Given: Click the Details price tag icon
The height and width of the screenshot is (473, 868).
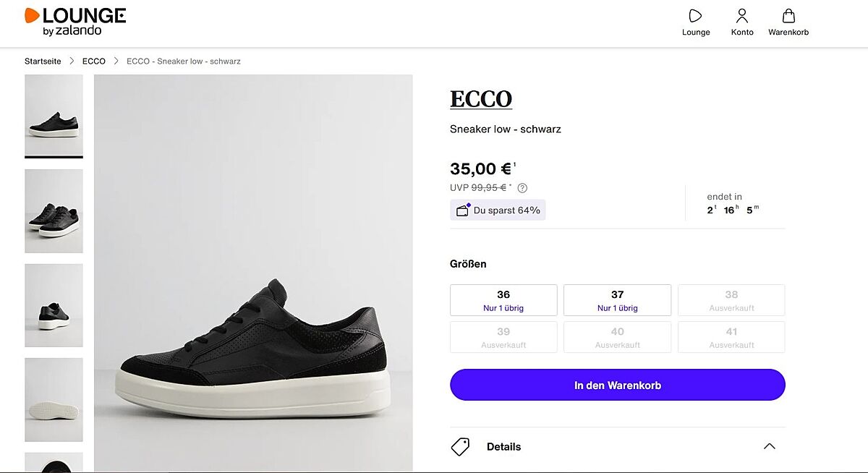Looking at the screenshot, I should (460, 446).
